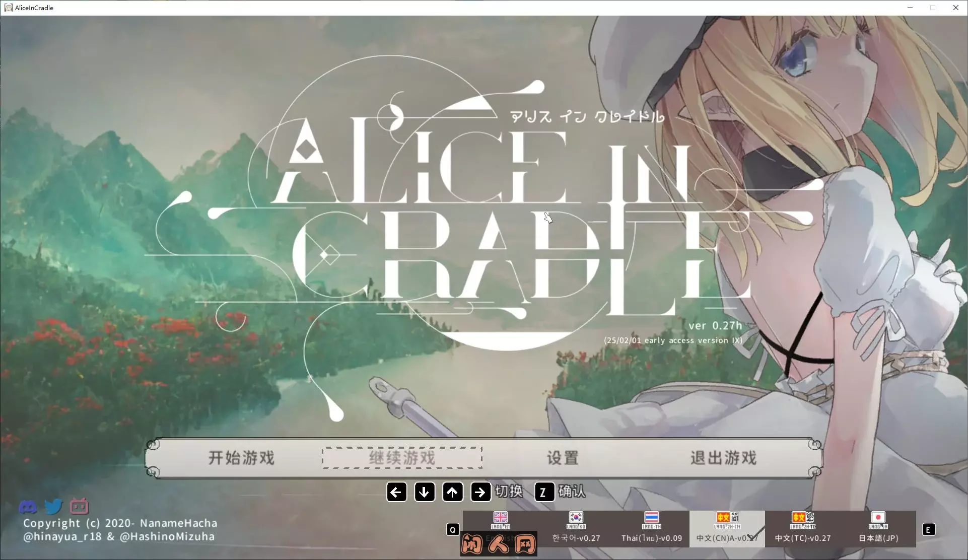Click the Q key indicator beside the language bar
Image resolution: width=968 pixels, height=560 pixels.
[452, 529]
